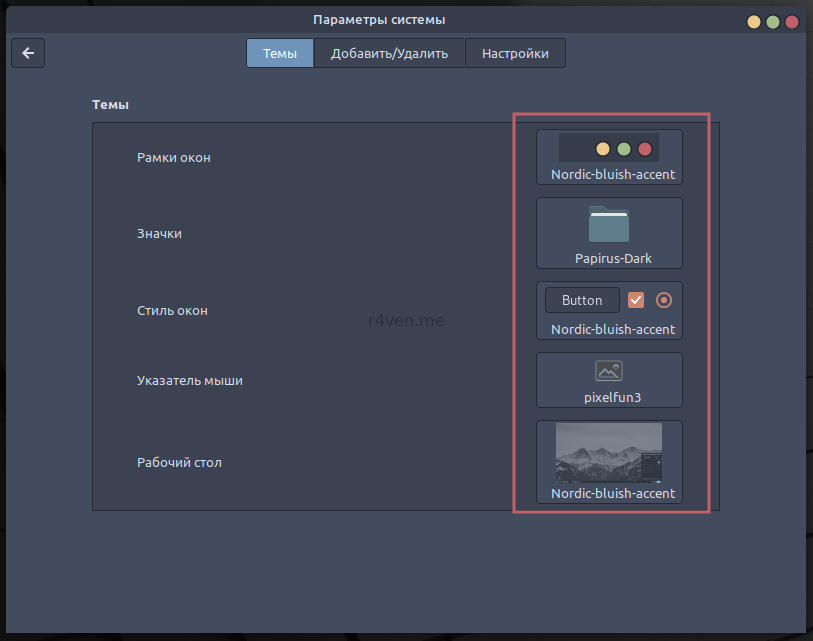Viewport: 813px width, 641px height.
Task: Click the Параметры системы title bar
Action: (x=379, y=20)
